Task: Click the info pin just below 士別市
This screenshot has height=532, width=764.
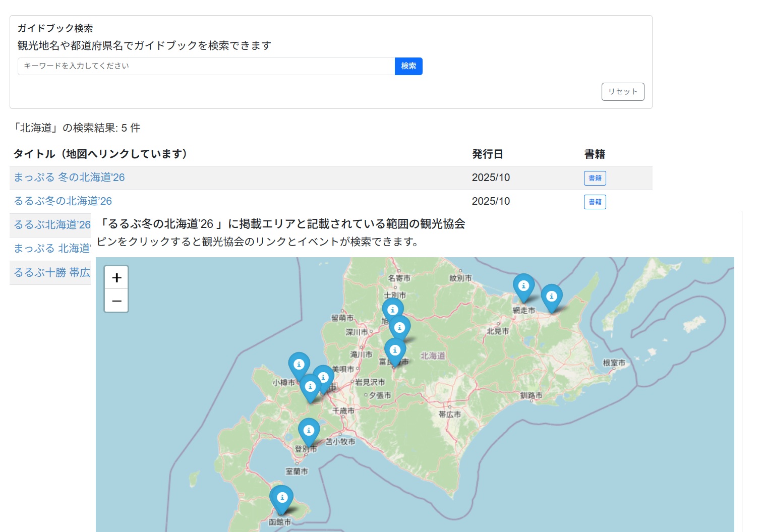Action: [392, 310]
